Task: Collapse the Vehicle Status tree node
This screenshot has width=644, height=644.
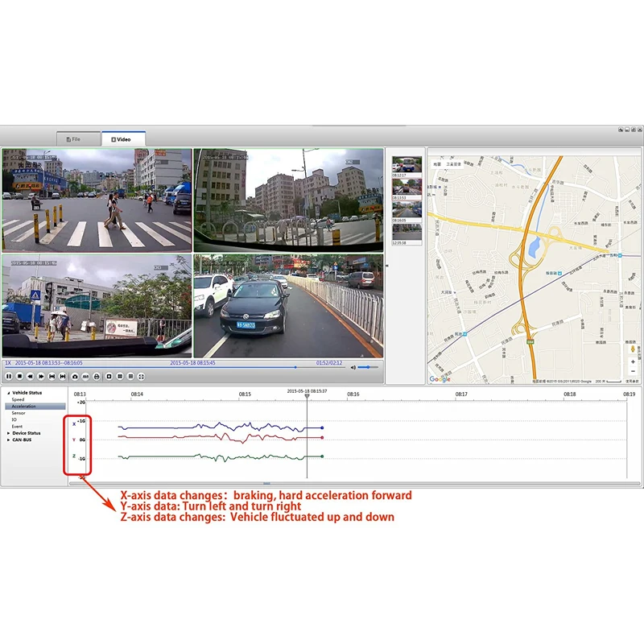Action: [8, 393]
